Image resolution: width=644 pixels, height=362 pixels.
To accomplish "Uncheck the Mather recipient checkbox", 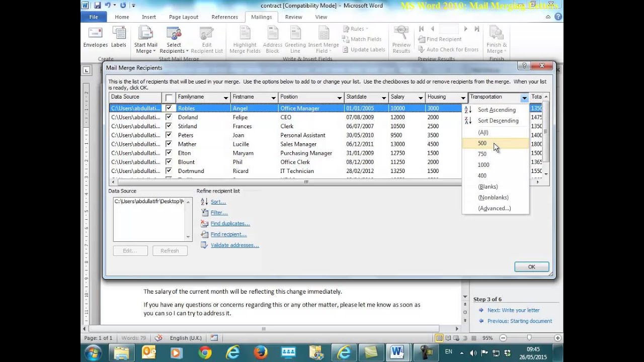I will pyautogui.click(x=169, y=144).
